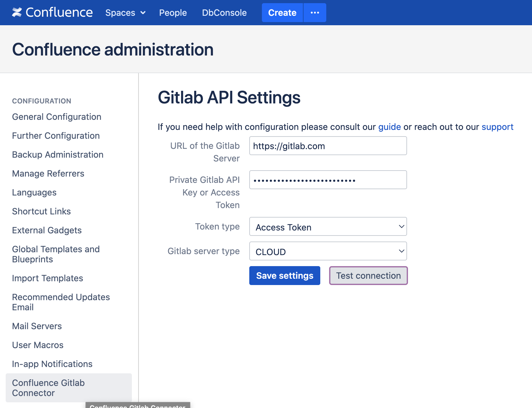Screen dimensions: 532x408
Task: Click the Create button
Action: click(x=282, y=13)
